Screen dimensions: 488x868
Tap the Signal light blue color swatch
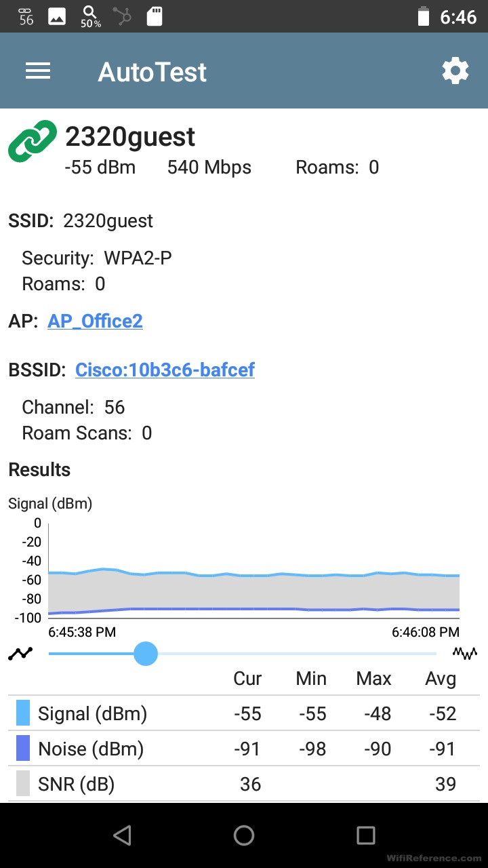click(23, 713)
